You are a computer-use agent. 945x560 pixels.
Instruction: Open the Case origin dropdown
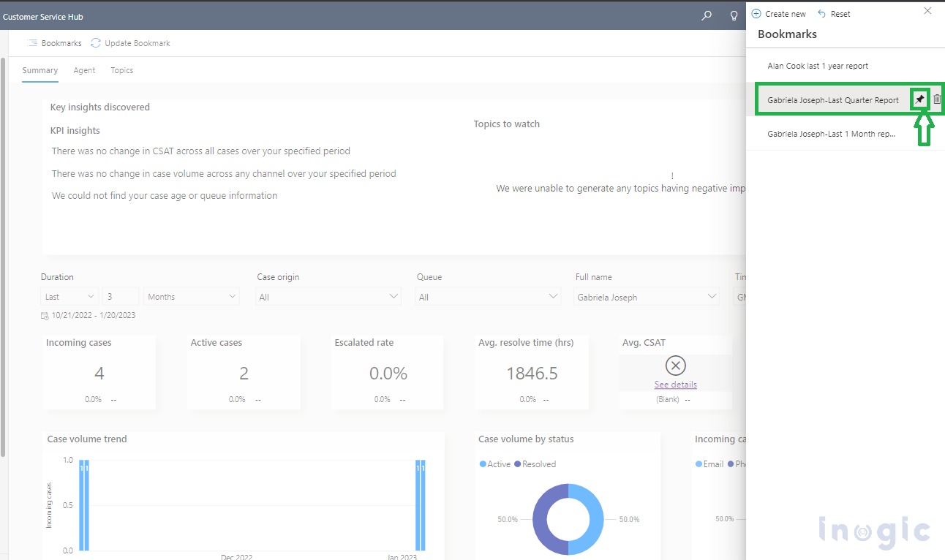coord(328,297)
